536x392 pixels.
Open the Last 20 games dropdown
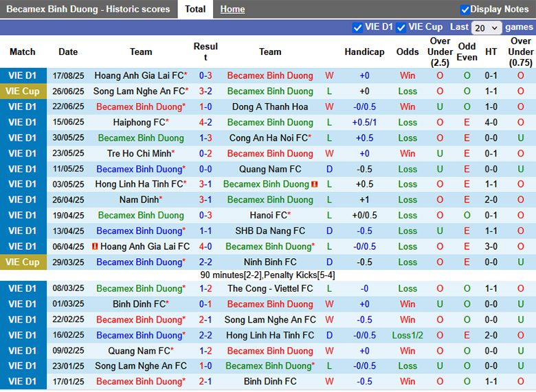487,27
